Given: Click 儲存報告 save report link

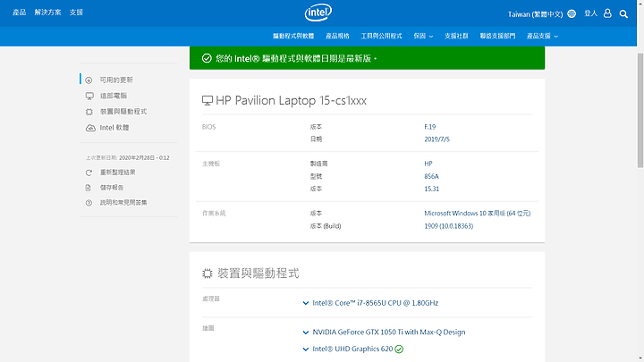Looking at the screenshot, I should [x=112, y=188].
